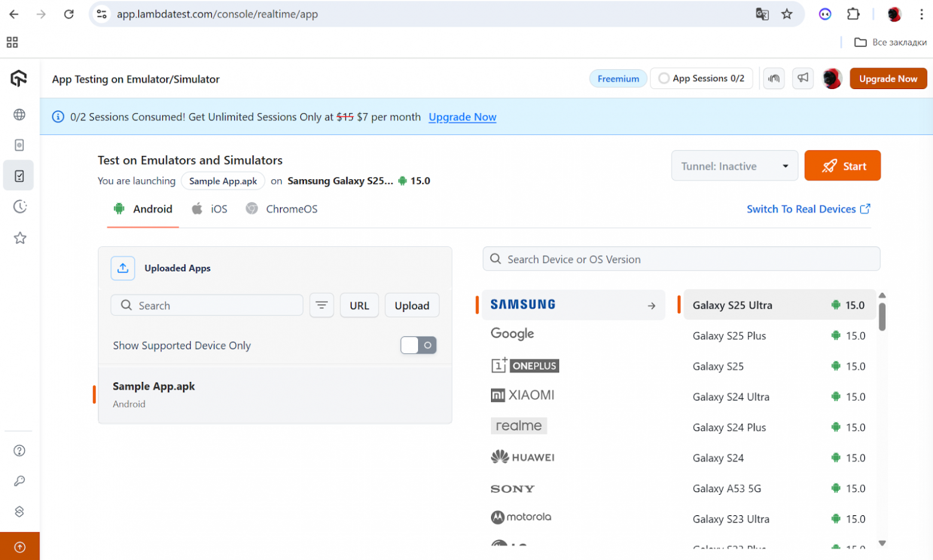The height and width of the screenshot is (560, 933).
Task: Open the Chrome three-dot menu
Action: pos(922,14)
